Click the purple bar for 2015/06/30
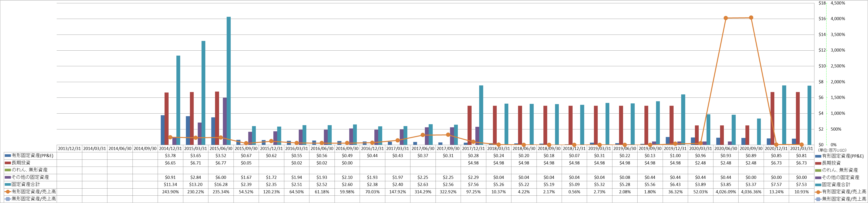 pyautogui.click(x=225, y=121)
